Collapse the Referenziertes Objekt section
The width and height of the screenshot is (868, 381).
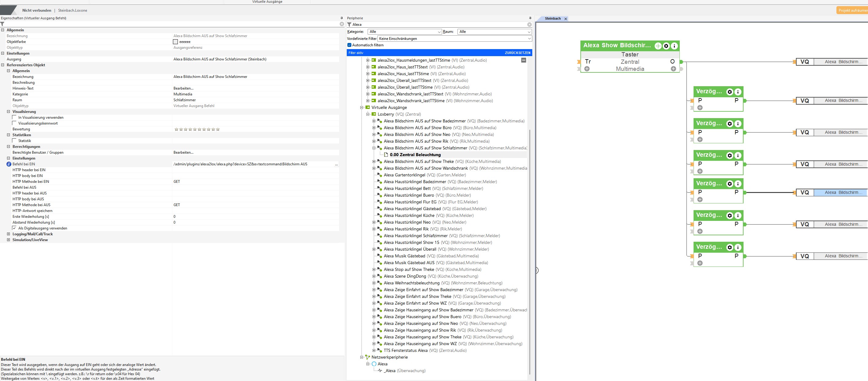click(3, 65)
